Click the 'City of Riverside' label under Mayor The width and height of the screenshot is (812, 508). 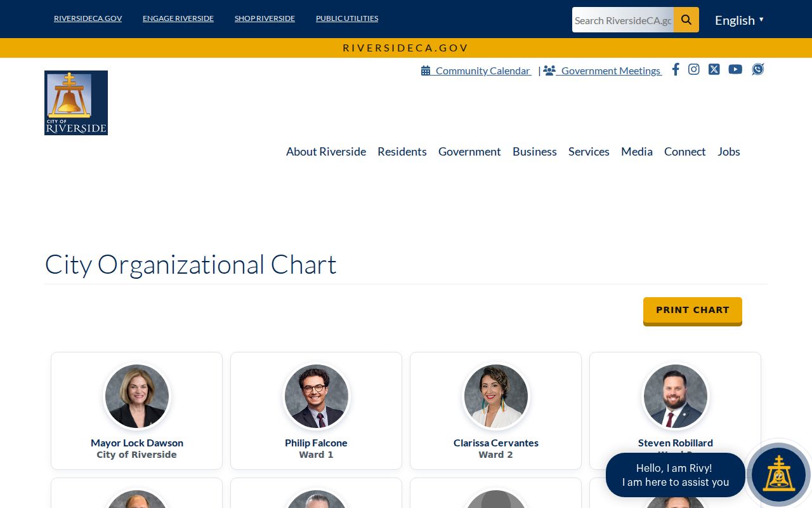[x=137, y=455]
